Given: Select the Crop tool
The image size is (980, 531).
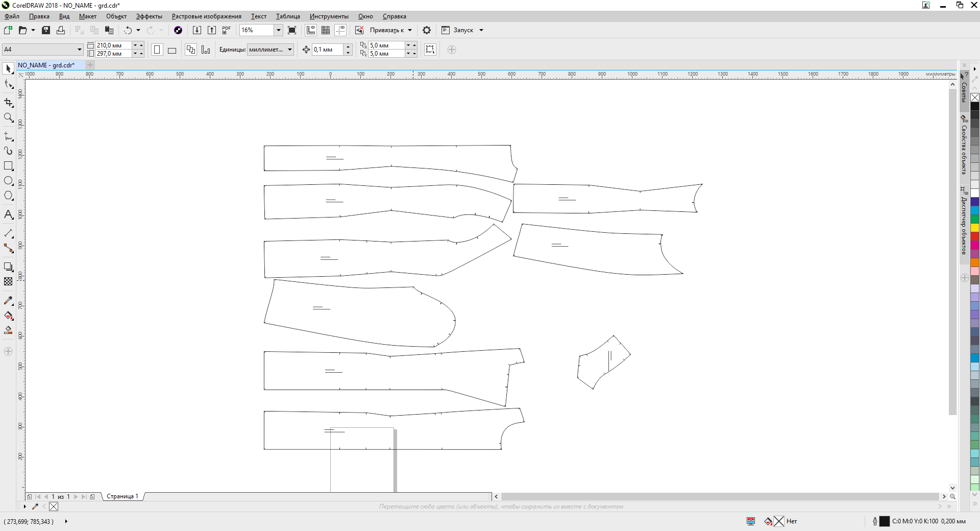Looking at the screenshot, I should point(8,102).
